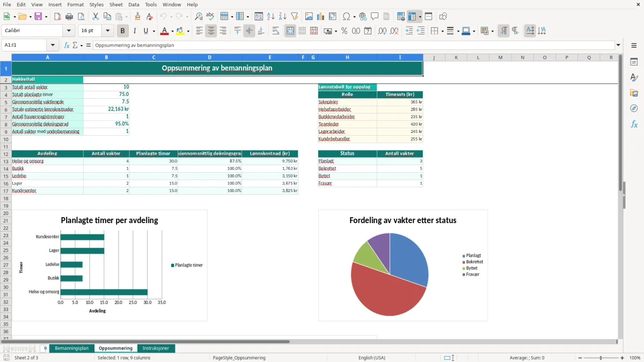
Task: Add a decimal place
Action: point(383,31)
